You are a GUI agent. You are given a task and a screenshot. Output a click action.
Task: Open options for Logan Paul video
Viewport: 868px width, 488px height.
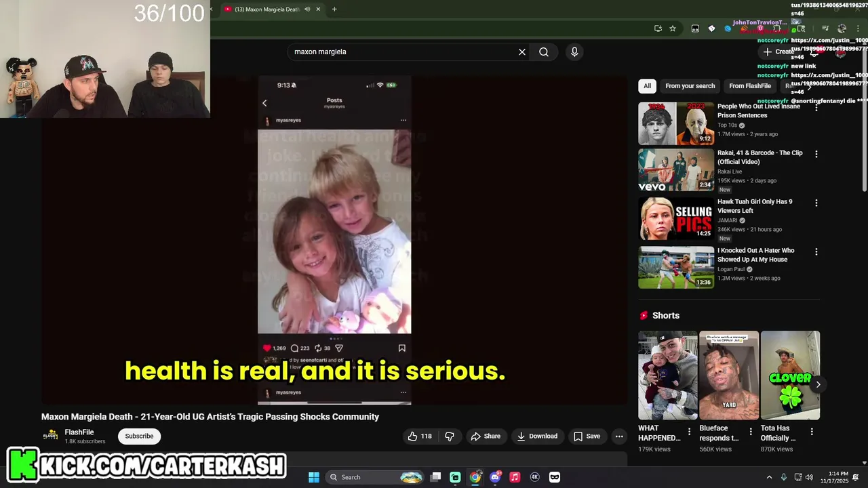(x=816, y=252)
